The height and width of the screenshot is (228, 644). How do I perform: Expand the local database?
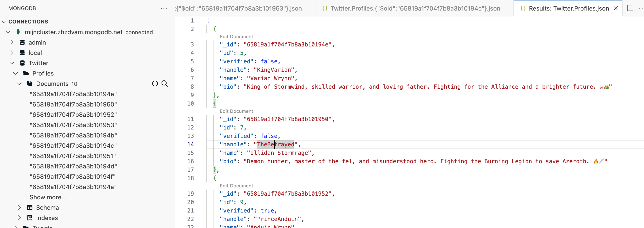coord(12,53)
